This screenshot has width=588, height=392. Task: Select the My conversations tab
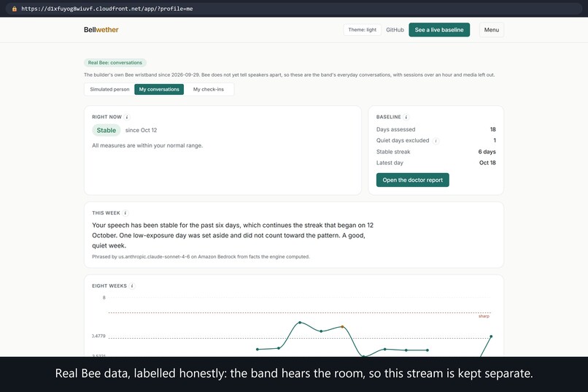[159, 89]
